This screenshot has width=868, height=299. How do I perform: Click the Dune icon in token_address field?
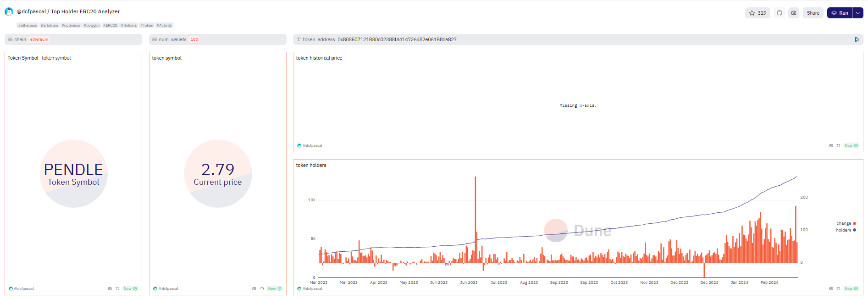click(857, 39)
